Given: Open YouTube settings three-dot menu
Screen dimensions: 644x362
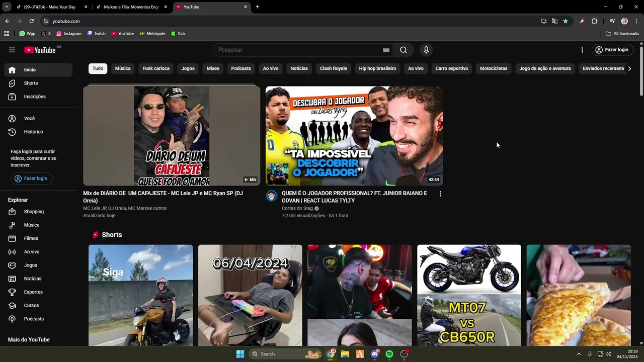Looking at the screenshot, I should (582, 50).
